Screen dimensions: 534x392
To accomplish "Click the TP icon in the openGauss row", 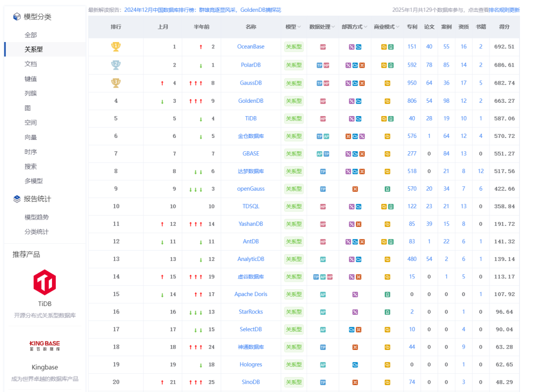I will (323, 189).
